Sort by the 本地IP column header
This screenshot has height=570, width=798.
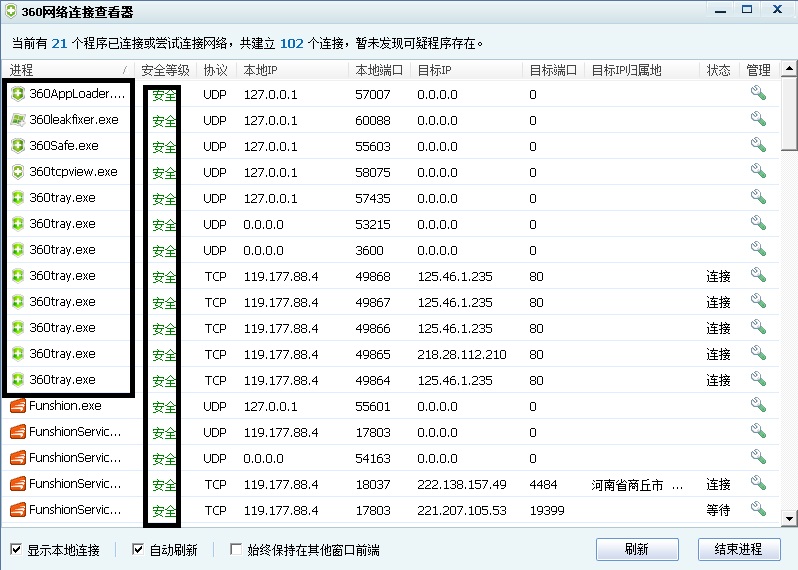click(292, 70)
